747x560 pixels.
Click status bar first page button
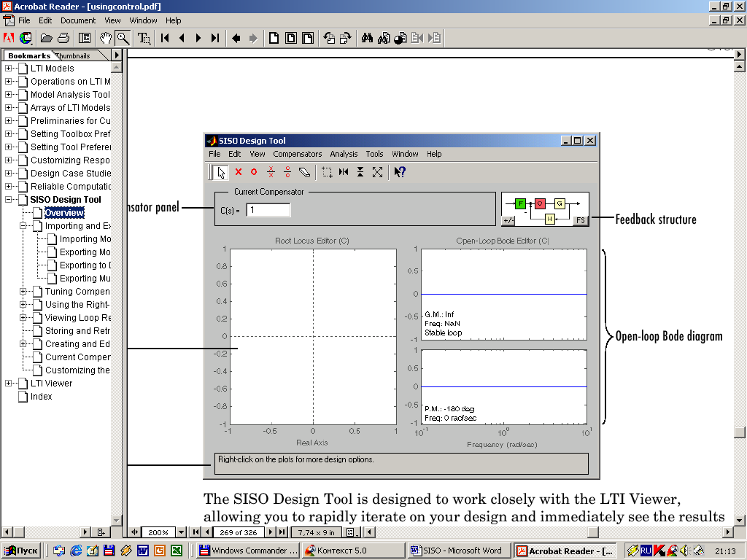[196, 532]
